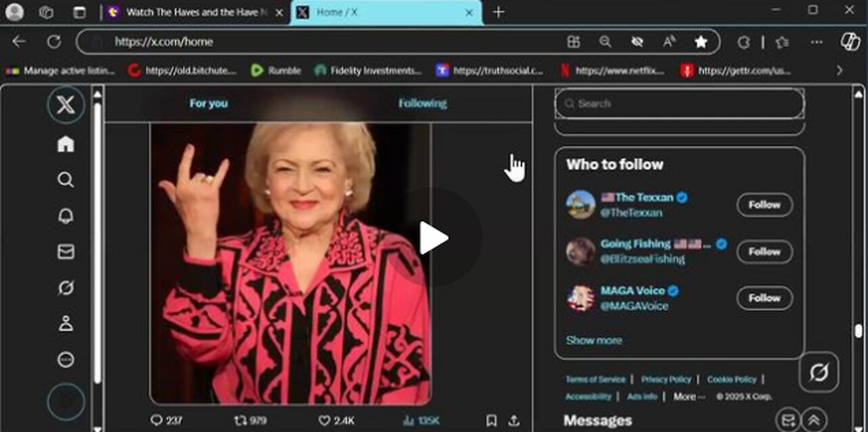Expand the Messages drawer with double chevron
Viewport: 868px width, 432px height.
tap(814, 420)
